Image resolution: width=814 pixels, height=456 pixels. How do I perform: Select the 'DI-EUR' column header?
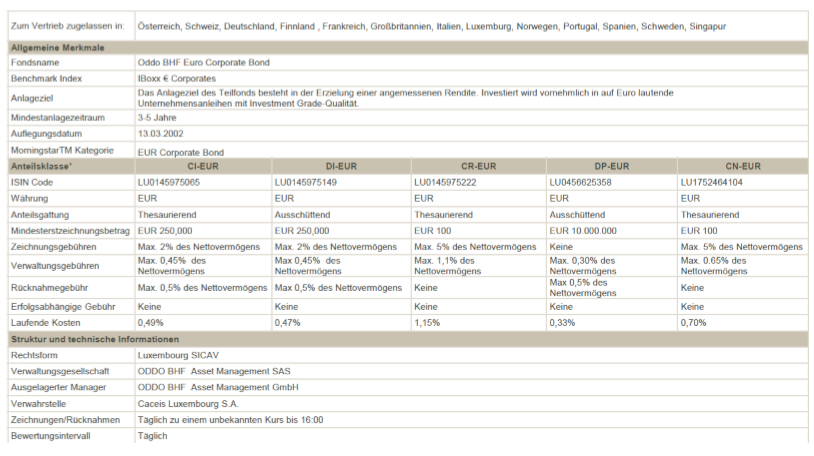(341, 166)
